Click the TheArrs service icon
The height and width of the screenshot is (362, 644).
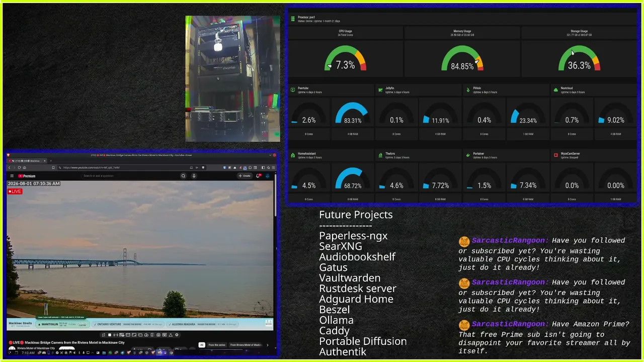point(380,155)
